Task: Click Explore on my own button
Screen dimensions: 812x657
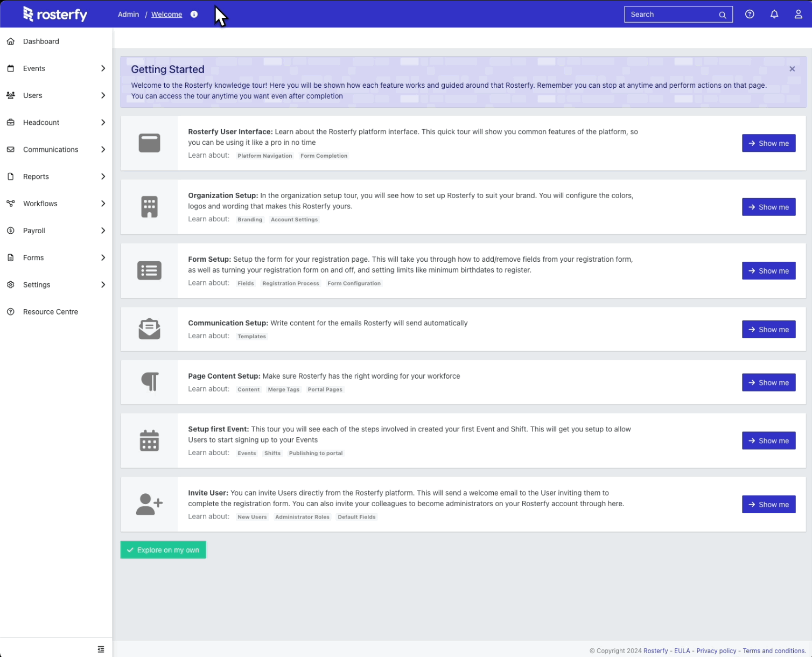Action: pos(163,550)
